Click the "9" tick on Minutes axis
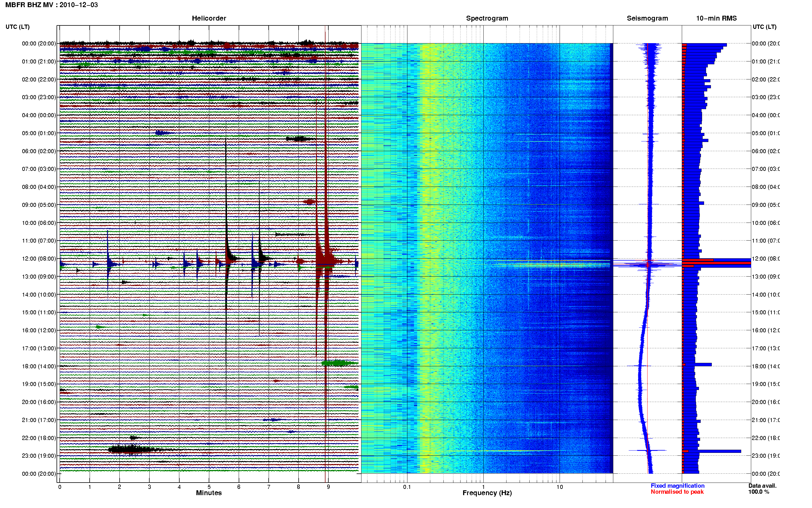The height and width of the screenshot is (508, 812). click(328, 487)
